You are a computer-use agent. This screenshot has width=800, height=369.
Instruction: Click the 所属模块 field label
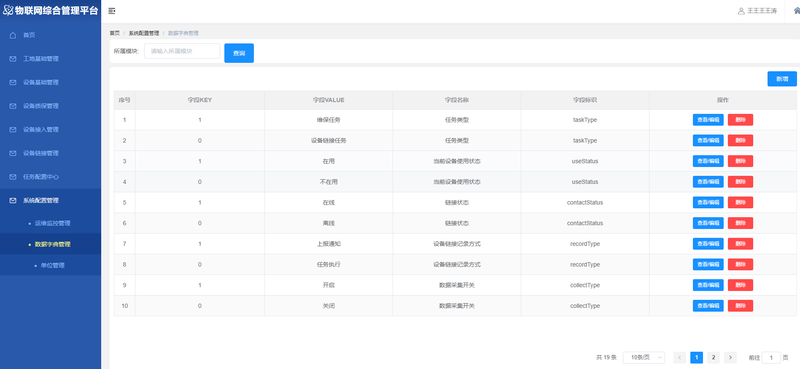[x=126, y=51]
